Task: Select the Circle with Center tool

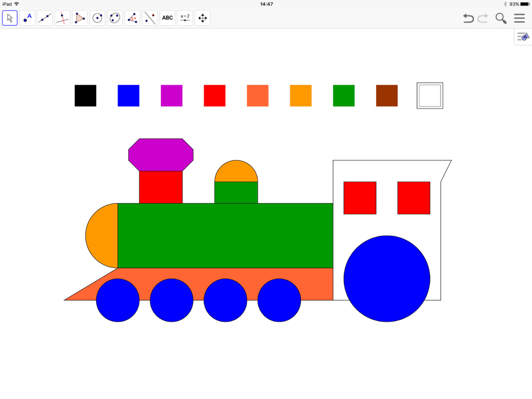Action: pos(97,18)
